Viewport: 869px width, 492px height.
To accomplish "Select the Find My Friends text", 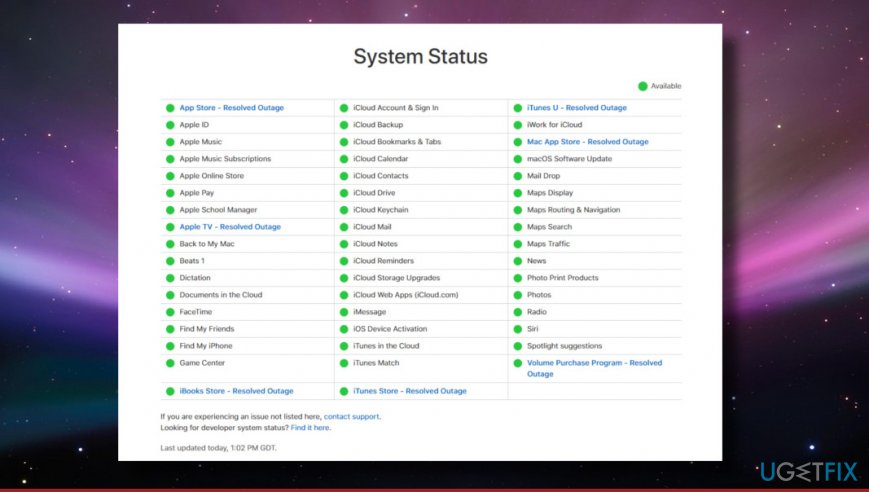I will click(x=207, y=329).
